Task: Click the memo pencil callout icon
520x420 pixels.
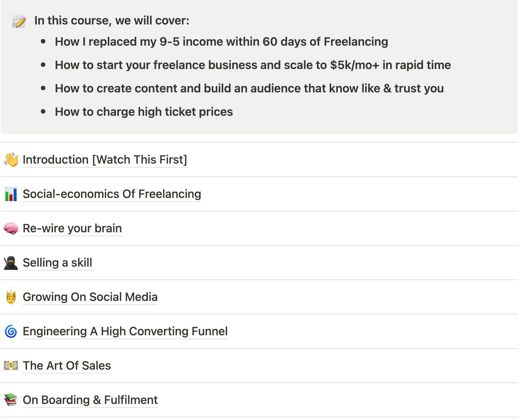Action: point(19,21)
